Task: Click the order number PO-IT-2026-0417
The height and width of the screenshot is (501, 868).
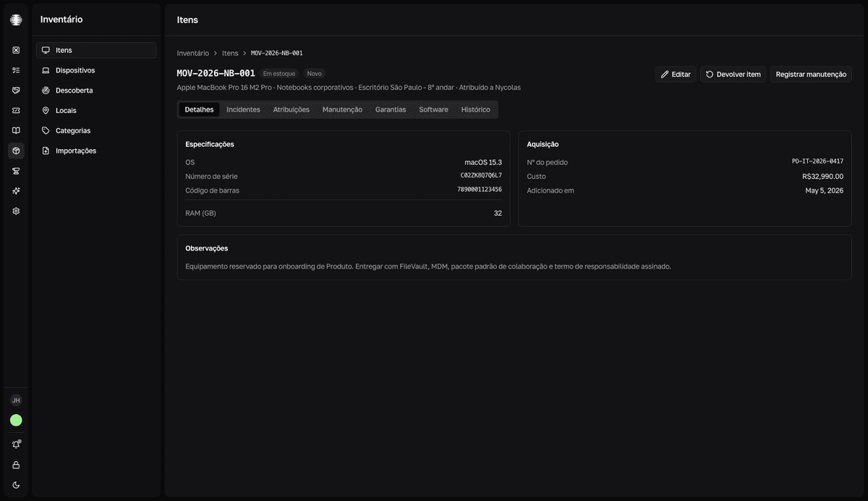Action: [818, 162]
